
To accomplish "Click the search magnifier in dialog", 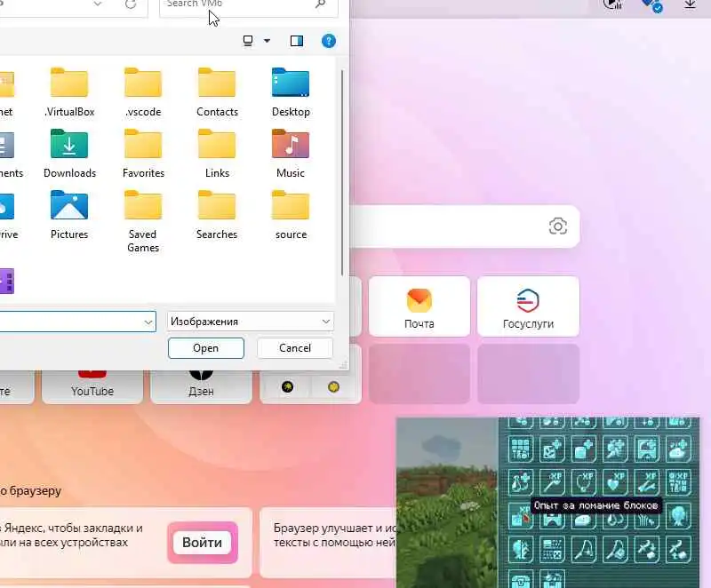I will (x=321, y=4).
